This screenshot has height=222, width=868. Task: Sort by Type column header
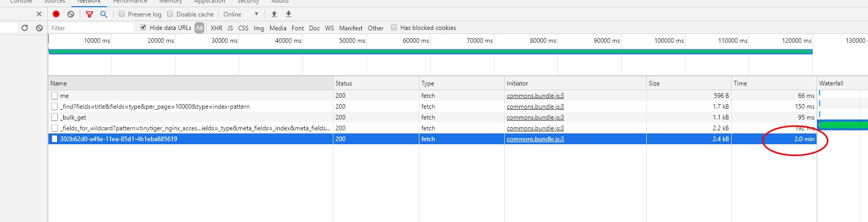click(x=462, y=83)
